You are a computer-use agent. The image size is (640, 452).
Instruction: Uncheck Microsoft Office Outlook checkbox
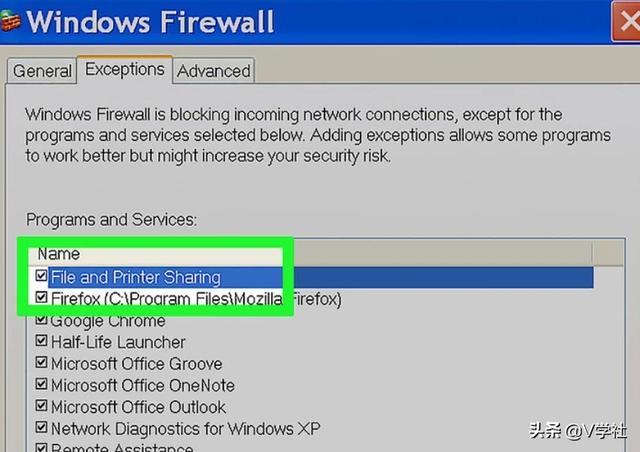(41, 405)
